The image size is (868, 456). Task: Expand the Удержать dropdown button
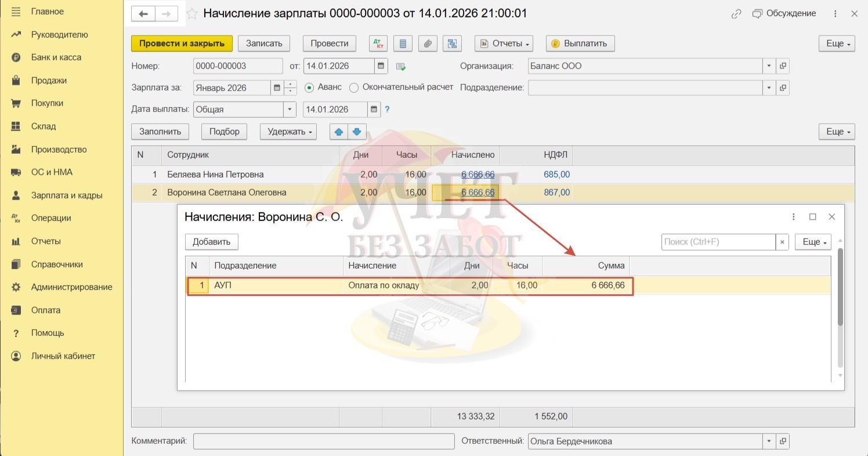tap(288, 132)
